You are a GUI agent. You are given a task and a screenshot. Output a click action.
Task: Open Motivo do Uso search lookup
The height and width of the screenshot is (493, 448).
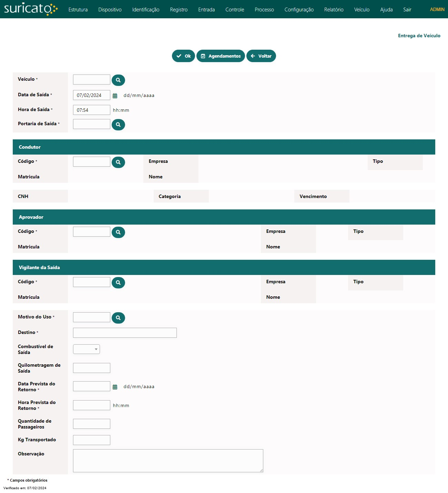(118, 318)
